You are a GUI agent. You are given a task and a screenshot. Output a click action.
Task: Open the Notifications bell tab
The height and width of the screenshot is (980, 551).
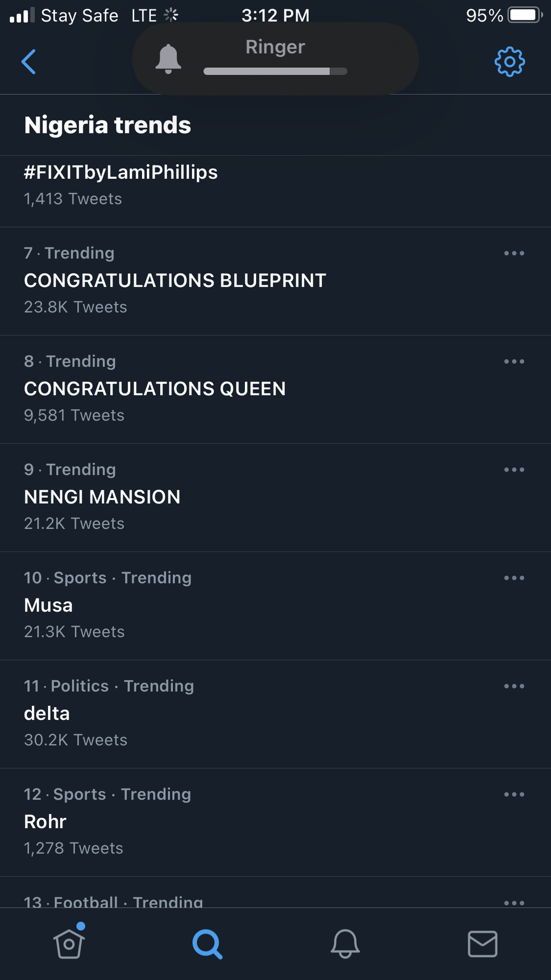[x=345, y=943]
